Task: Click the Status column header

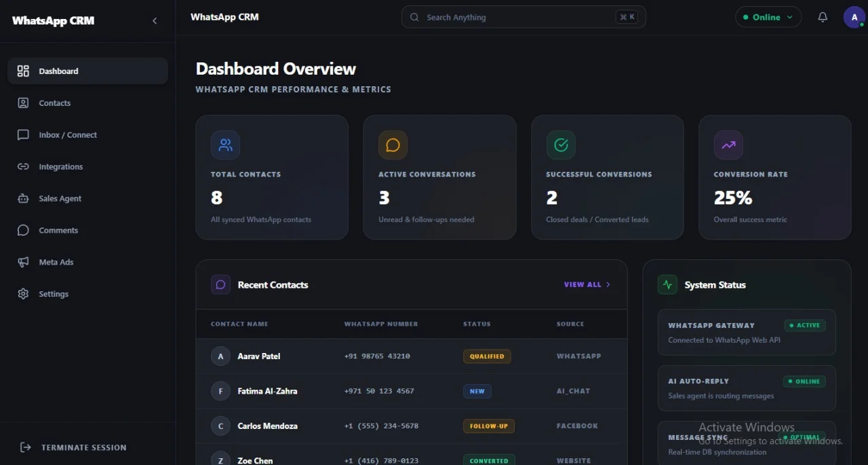Action: click(x=477, y=324)
